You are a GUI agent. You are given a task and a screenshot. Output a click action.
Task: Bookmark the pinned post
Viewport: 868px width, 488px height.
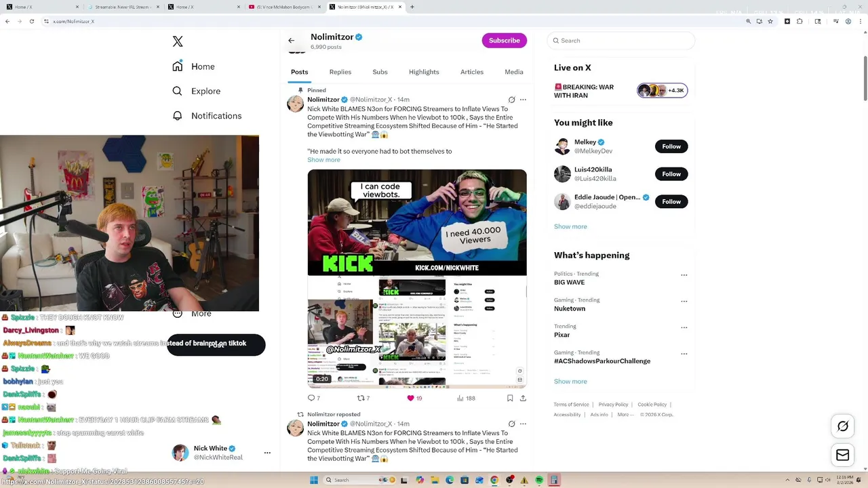click(510, 398)
